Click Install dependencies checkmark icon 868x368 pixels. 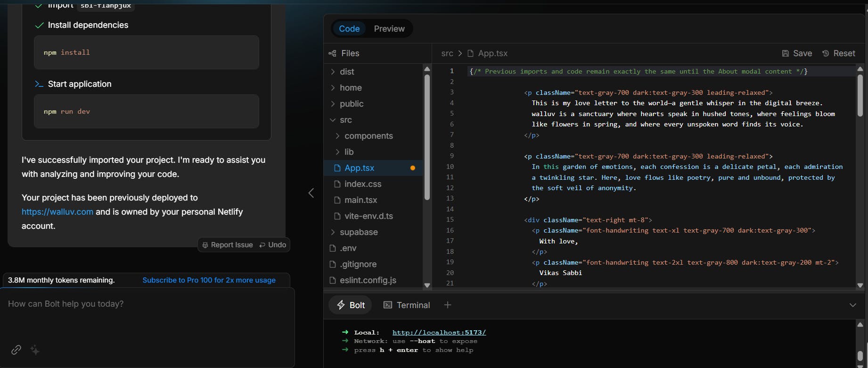tap(40, 25)
